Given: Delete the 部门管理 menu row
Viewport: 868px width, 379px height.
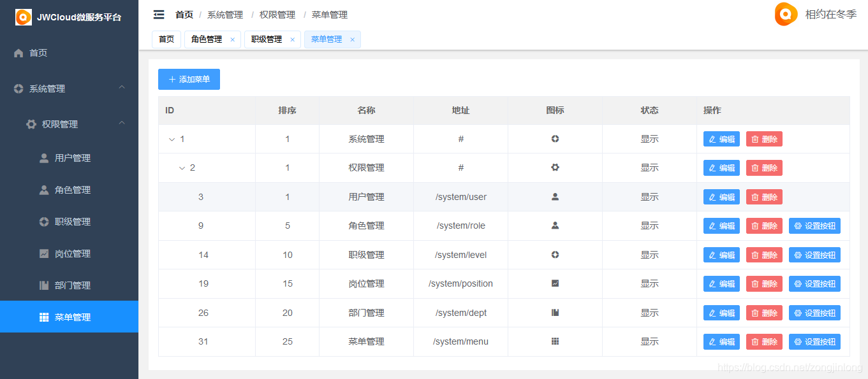Looking at the screenshot, I should [x=763, y=313].
